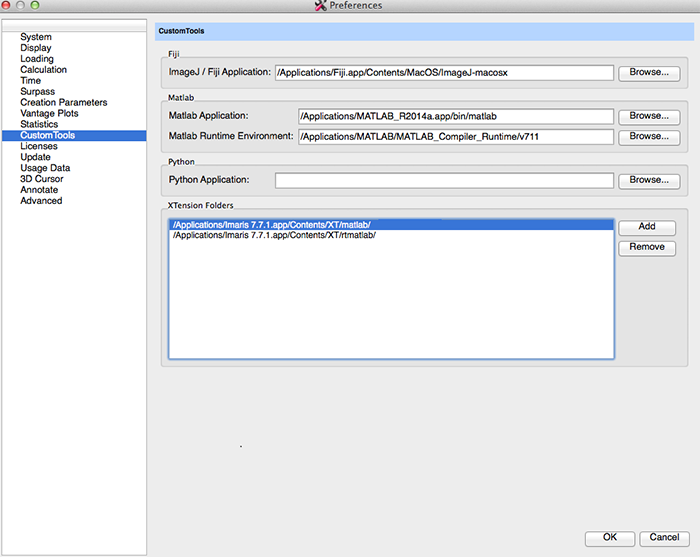Add a new XTension folder
Screen dimensions: 700x557
click(647, 227)
